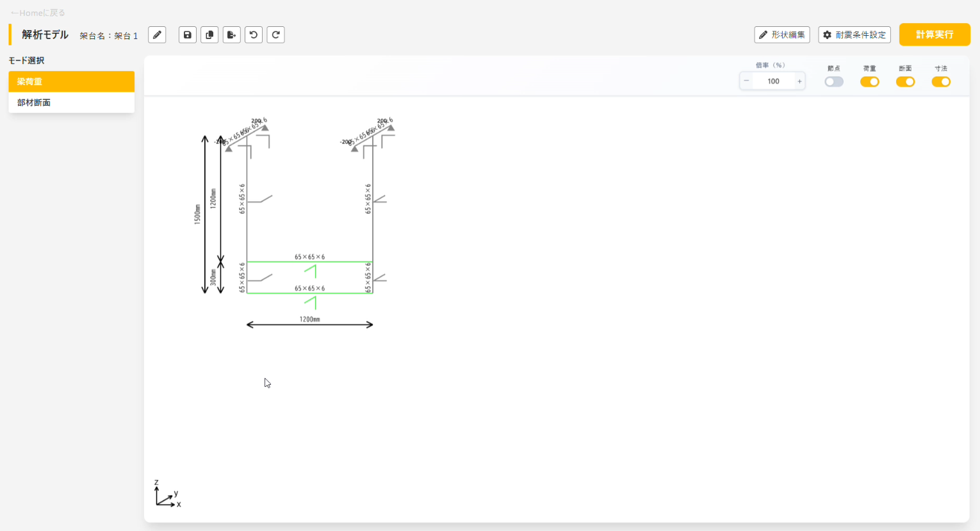Disable the 断面 section toggle

coord(905,81)
